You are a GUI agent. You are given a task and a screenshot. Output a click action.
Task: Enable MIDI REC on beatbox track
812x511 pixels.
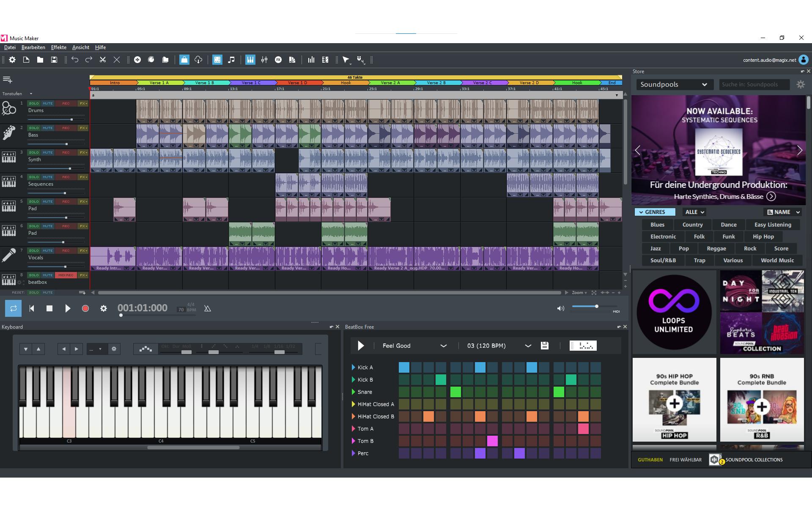66,275
